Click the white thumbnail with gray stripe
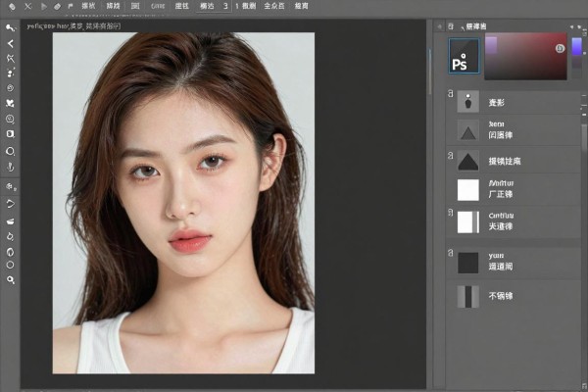The width and height of the screenshot is (588, 392). coord(468,222)
